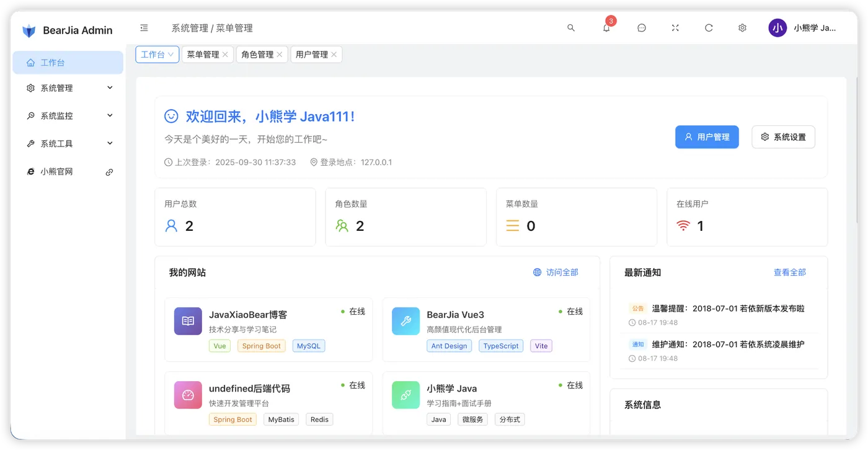
Task: Open the BearJia Vue3 site title
Action: click(x=456, y=315)
